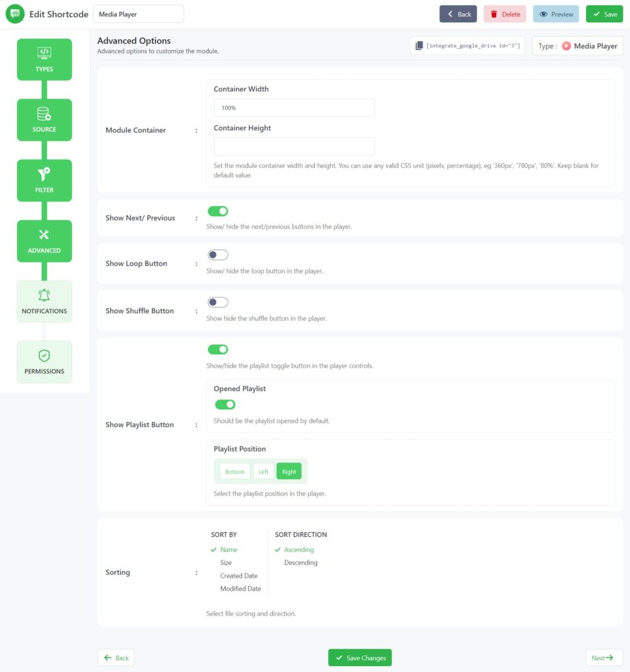Click the Advanced Options heading
The width and height of the screenshot is (630, 672).
click(x=134, y=41)
